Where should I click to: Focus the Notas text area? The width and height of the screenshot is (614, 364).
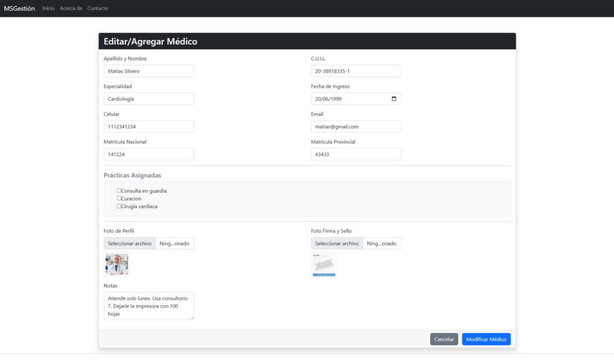(149, 306)
